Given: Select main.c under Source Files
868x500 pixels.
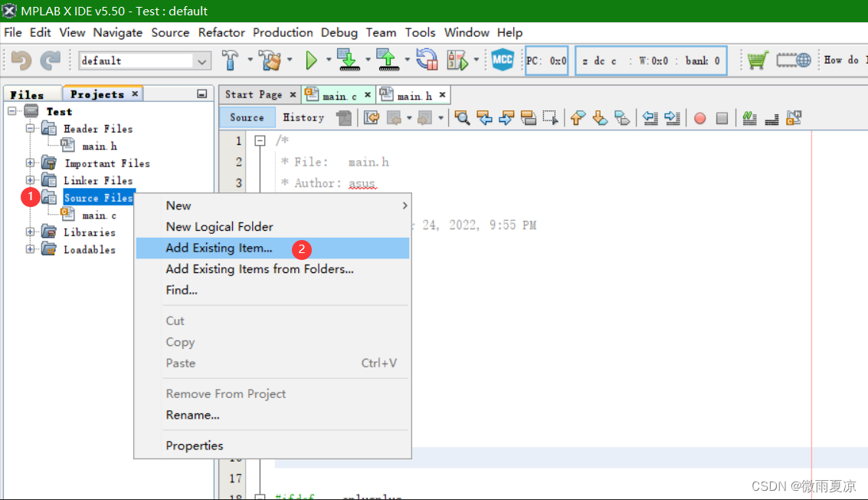Looking at the screenshot, I should point(99,215).
